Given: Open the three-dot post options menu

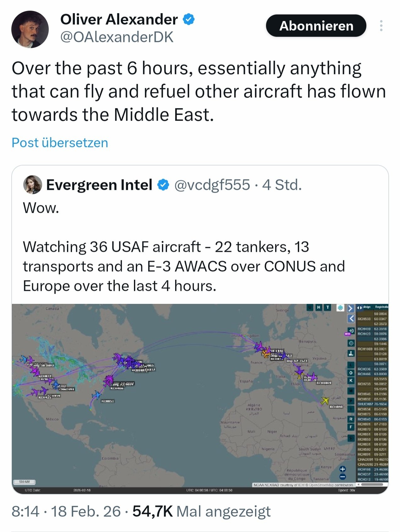Looking at the screenshot, I should 381,25.
